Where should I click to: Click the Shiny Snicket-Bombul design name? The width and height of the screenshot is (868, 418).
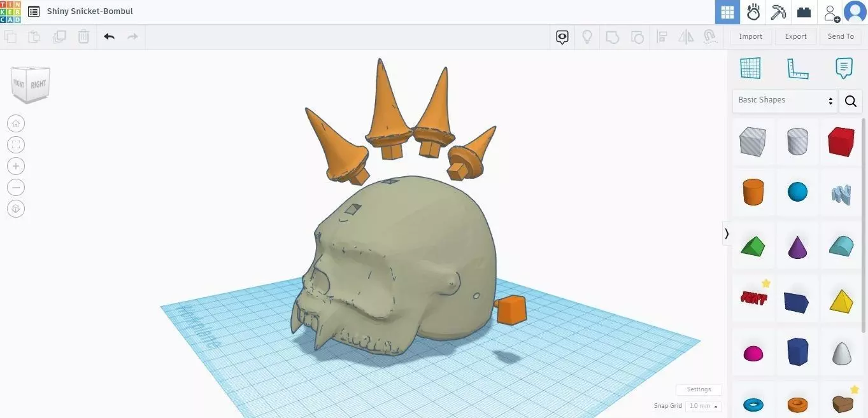coord(90,11)
